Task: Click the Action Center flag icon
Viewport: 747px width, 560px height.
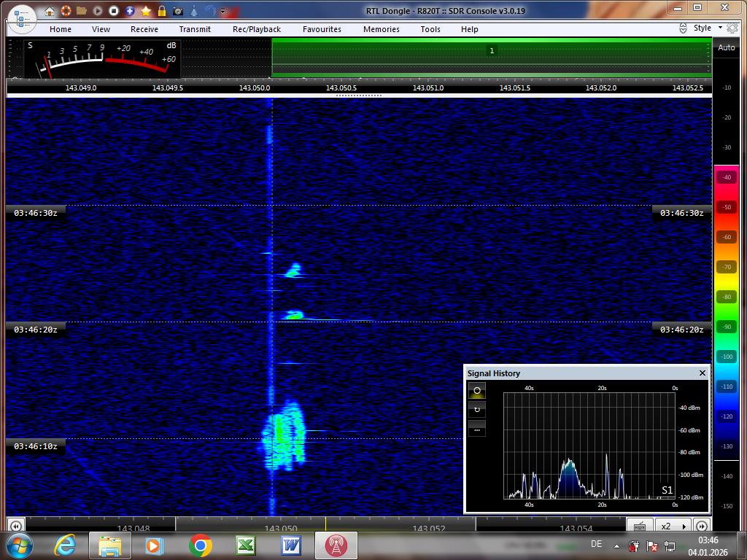Action: [652, 545]
